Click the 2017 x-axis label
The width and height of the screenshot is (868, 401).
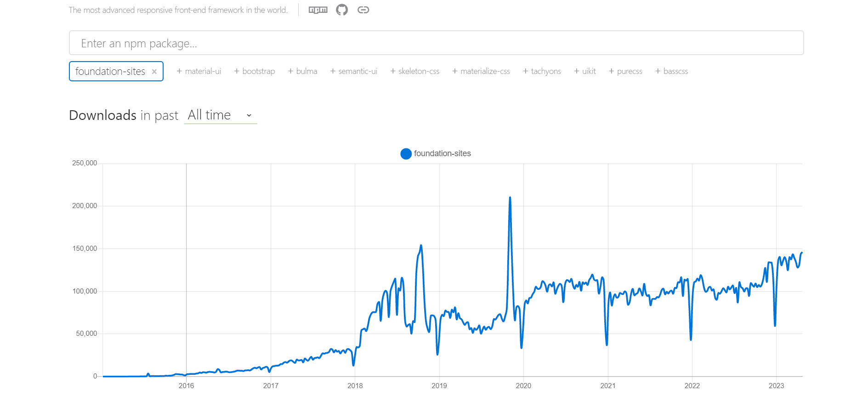tap(271, 386)
